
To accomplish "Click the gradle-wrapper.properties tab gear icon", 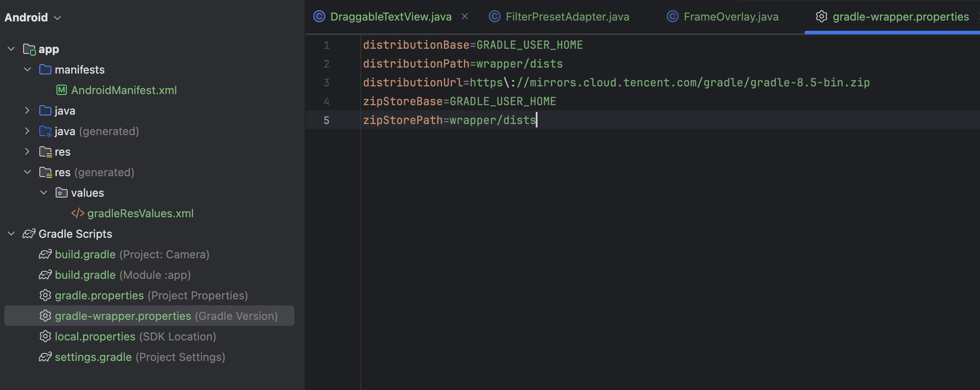I will tap(822, 17).
